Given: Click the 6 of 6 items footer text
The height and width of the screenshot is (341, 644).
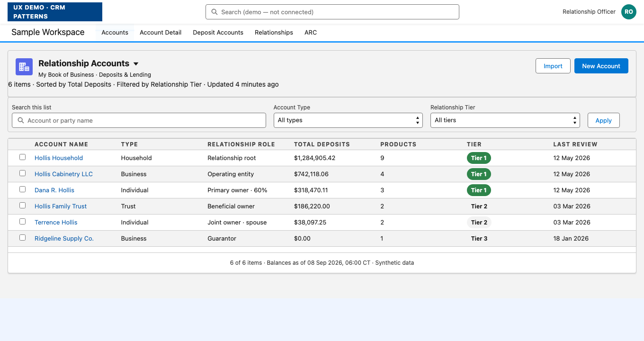Looking at the screenshot, I should 322,263.
